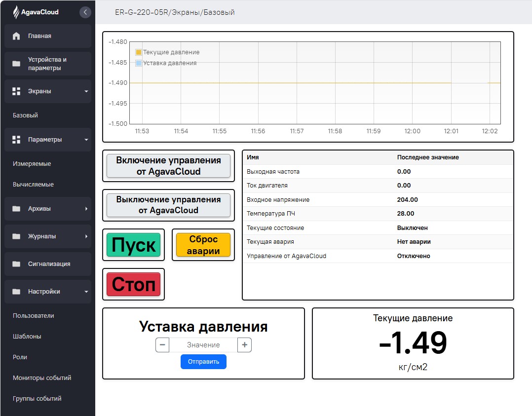The width and height of the screenshot is (532, 416).
Task: Click the 12:00 time axis label
Action: 412,131
